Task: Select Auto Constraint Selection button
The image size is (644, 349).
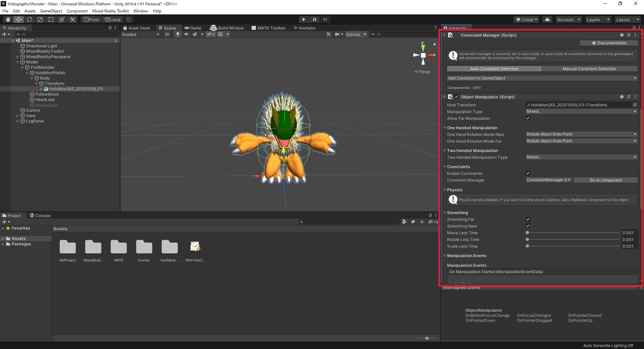Action: 494,69
